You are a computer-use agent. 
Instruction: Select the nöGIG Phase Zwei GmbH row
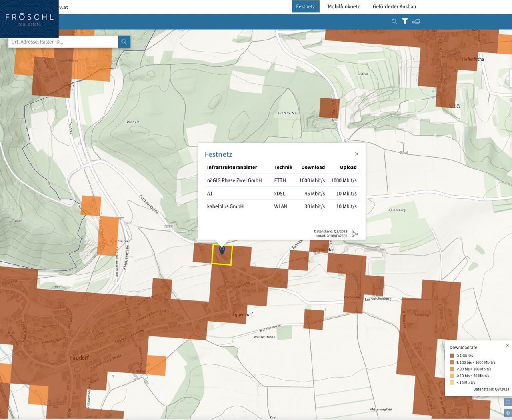234,180
